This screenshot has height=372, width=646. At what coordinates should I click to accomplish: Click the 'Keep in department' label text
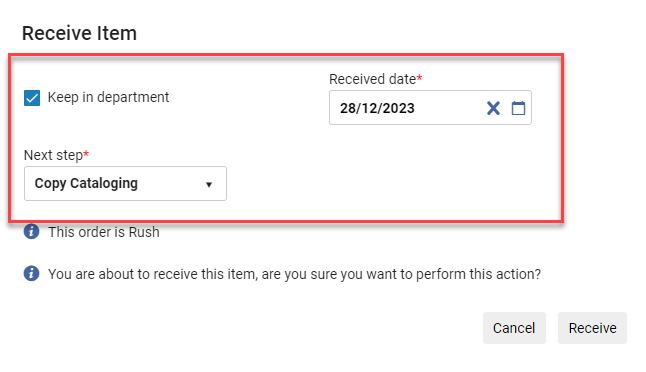pyautogui.click(x=108, y=97)
